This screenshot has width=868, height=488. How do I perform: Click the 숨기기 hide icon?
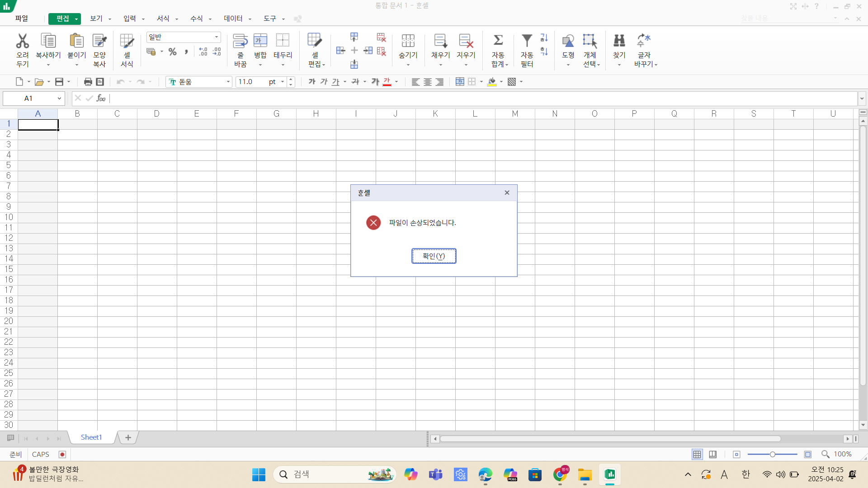click(408, 41)
